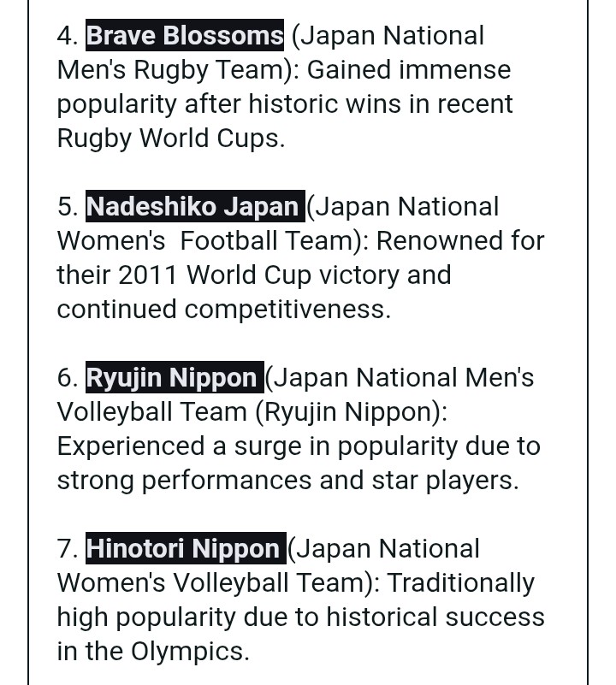Screen dimensions: 616x685
Task: Click the highlighted Brave Blossoms term
Action: pos(185,35)
